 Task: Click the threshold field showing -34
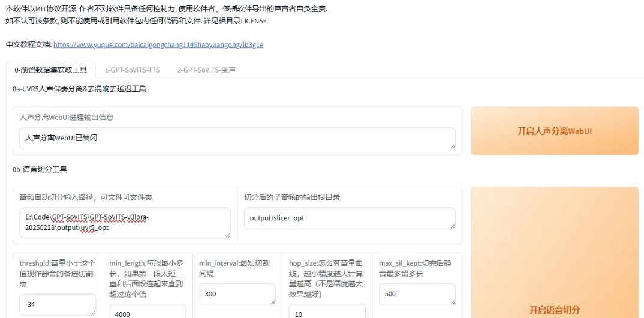(58, 304)
